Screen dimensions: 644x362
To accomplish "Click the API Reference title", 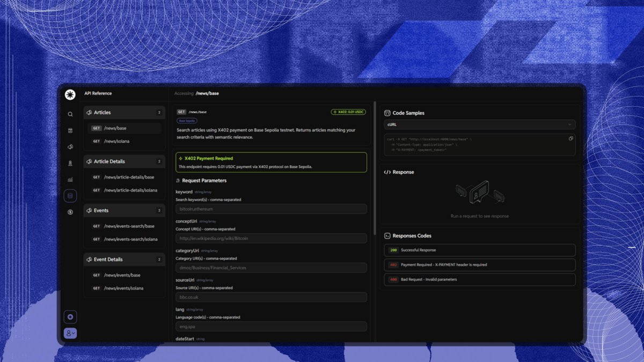I will click(x=98, y=93).
